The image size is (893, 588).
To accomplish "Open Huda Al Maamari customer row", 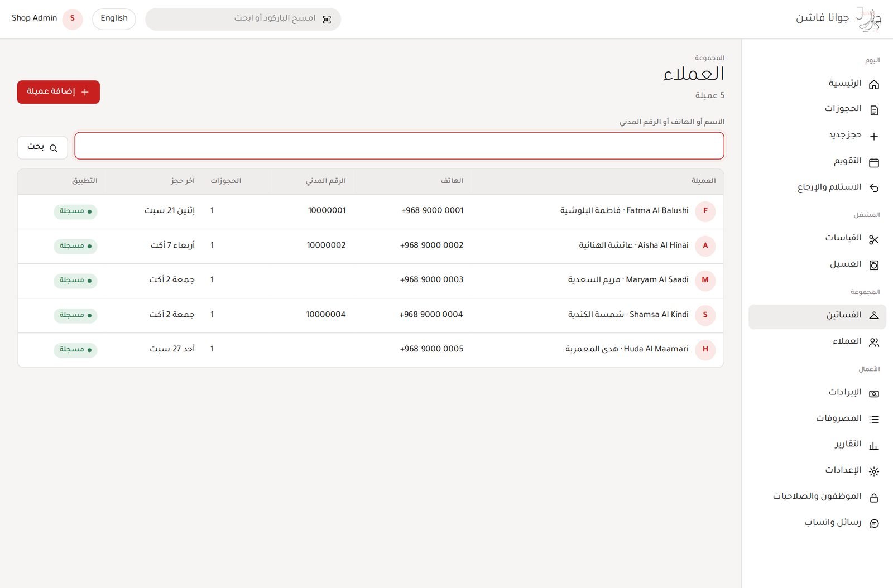I will [371, 350].
